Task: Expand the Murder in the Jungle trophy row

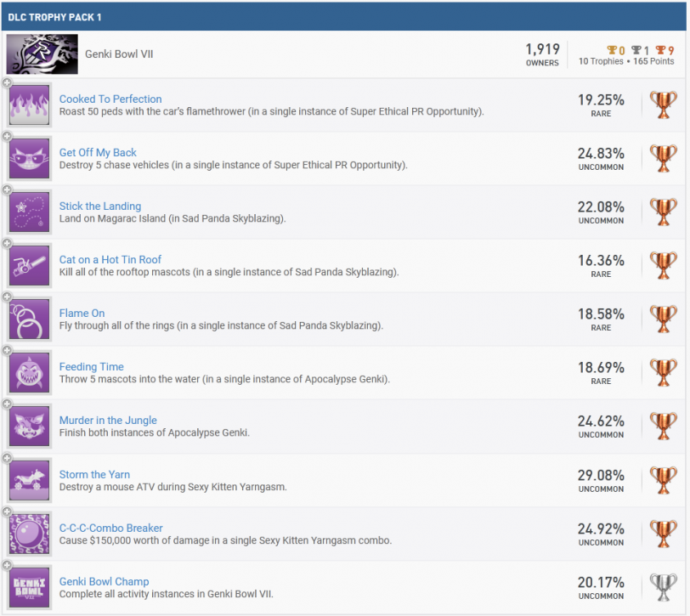Action: tap(5, 404)
